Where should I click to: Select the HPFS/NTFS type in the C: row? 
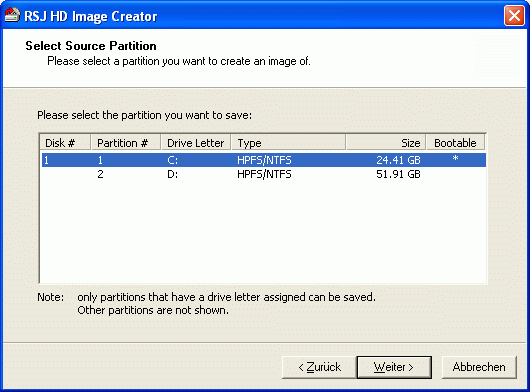[x=264, y=160]
